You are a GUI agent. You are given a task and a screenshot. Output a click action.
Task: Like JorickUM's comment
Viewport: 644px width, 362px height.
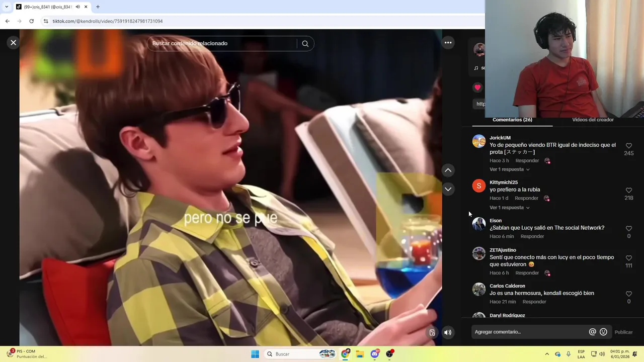[x=628, y=146]
